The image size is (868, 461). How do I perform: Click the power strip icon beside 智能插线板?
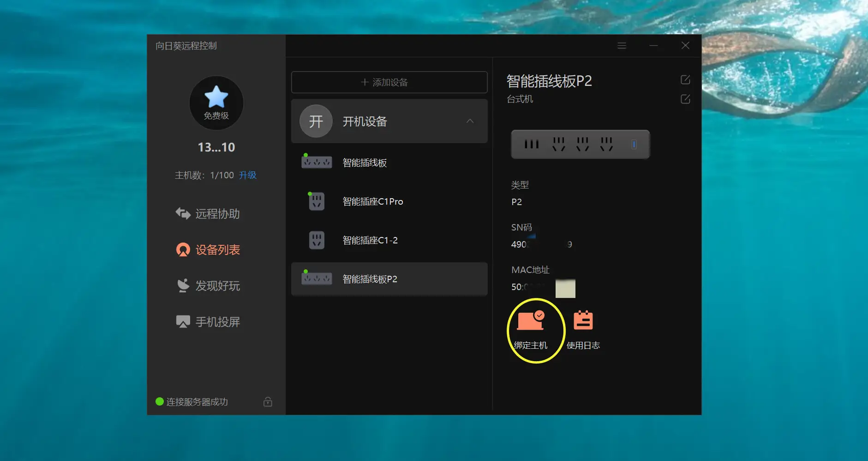point(317,162)
